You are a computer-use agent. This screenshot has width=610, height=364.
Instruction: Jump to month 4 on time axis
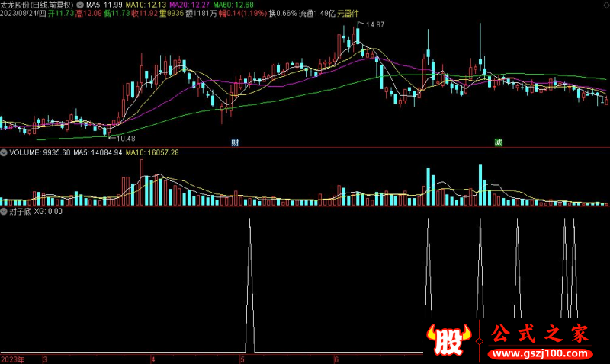153,359
